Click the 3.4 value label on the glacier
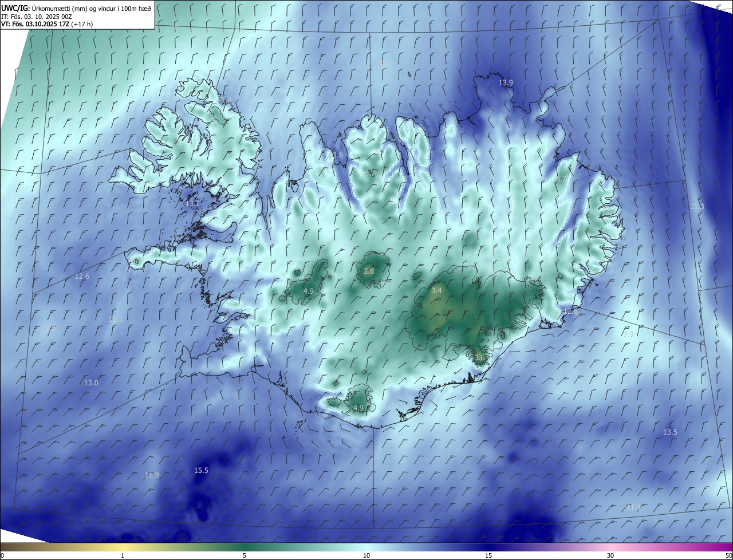Screen dimensions: 733x560 pyautogui.click(x=436, y=291)
